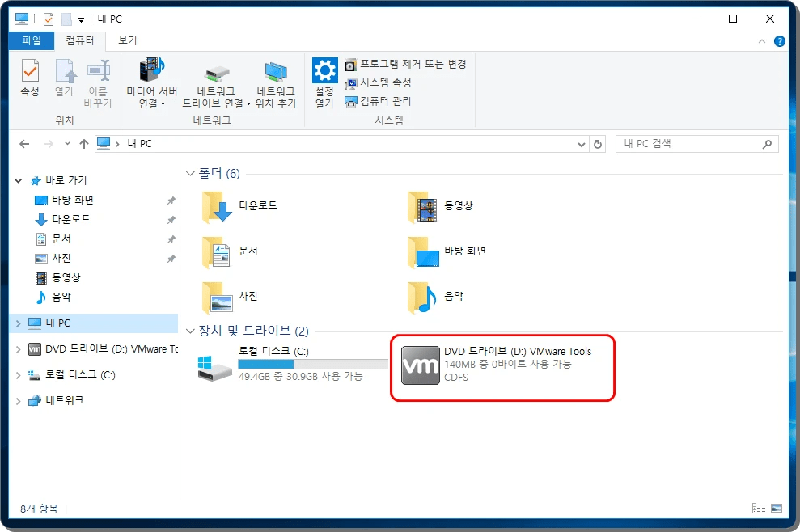The image size is (800, 532).
Task: Click the refresh icon in the address bar
Action: 598,143
